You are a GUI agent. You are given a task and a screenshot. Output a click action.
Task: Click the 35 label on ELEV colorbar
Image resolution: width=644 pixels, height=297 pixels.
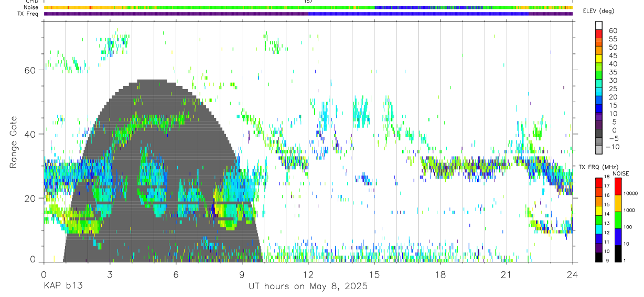(x=613, y=72)
